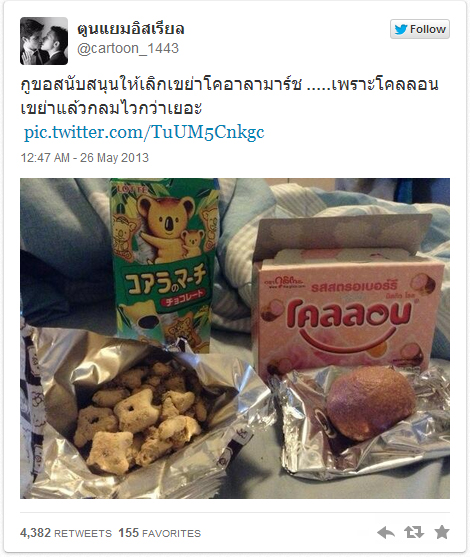
Task: Click the 12:47 AM - 26 May 2013 timestamp
Action: tap(85, 157)
